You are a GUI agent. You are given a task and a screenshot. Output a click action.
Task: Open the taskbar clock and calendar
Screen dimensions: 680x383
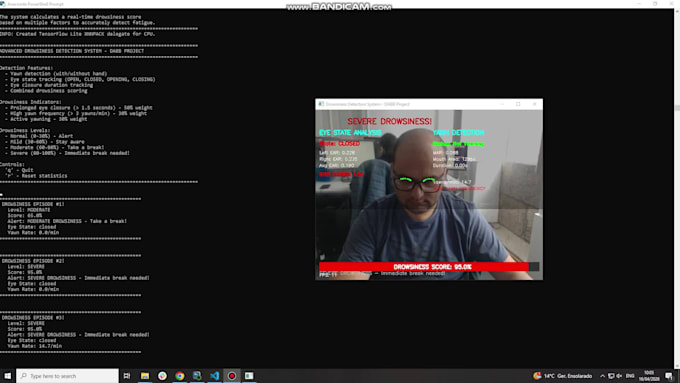[649, 376]
